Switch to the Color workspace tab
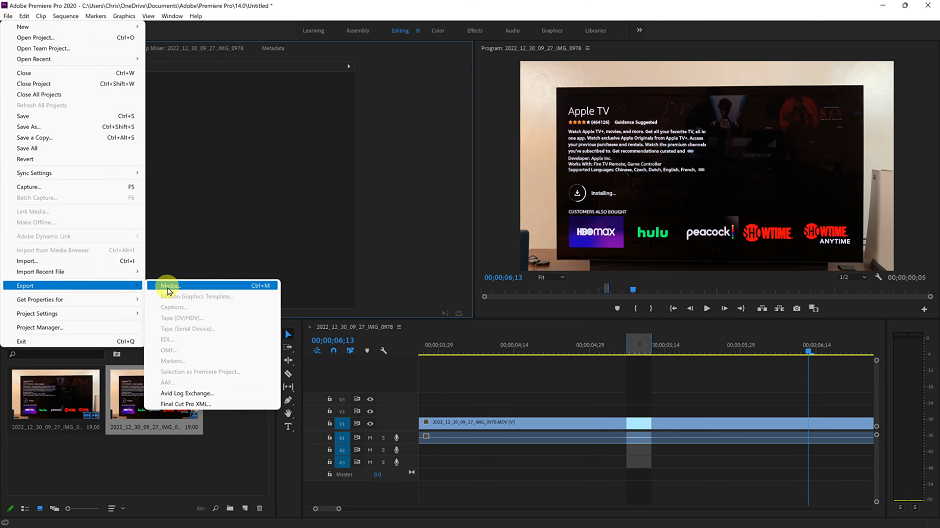 (438, 31)
